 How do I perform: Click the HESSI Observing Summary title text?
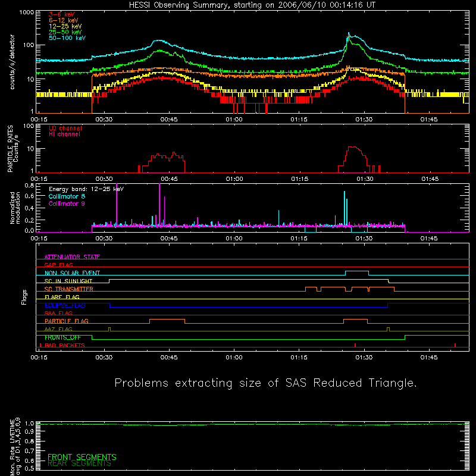[x=252, y=5]
